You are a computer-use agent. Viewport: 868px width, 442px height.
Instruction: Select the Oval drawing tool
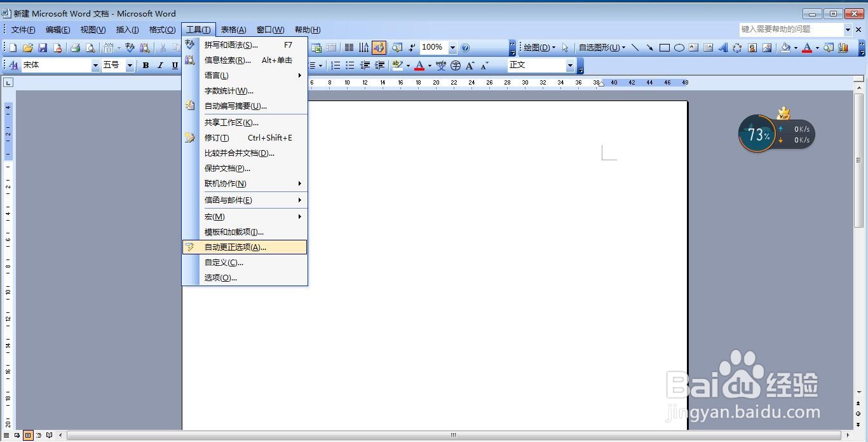point(678,47)
